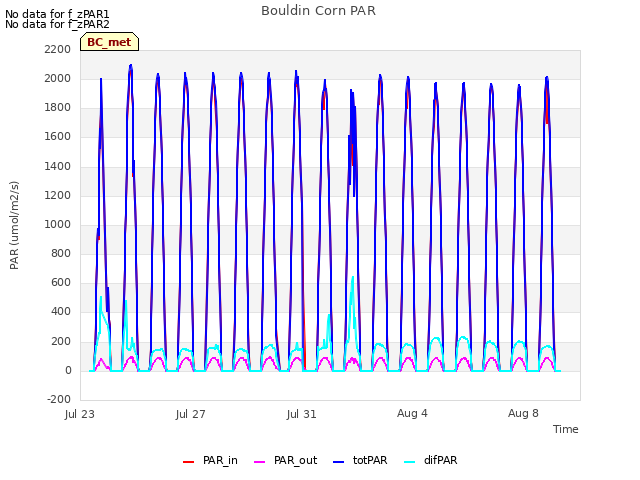Image resolution: width=640 pixels, height=480 pixels.
Task: Click the Jul 31 x-axis tick label
Action: (x=302, y=414)
